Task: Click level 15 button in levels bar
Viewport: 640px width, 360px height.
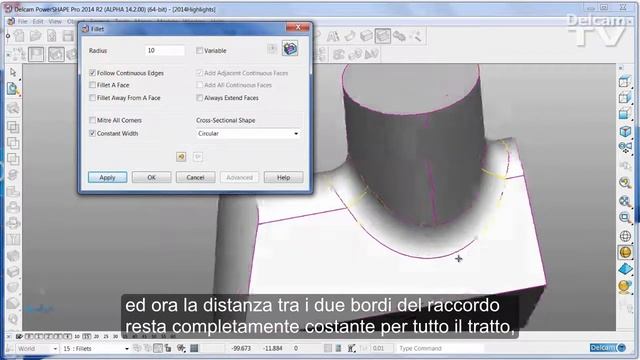Action: coord(87,336)
